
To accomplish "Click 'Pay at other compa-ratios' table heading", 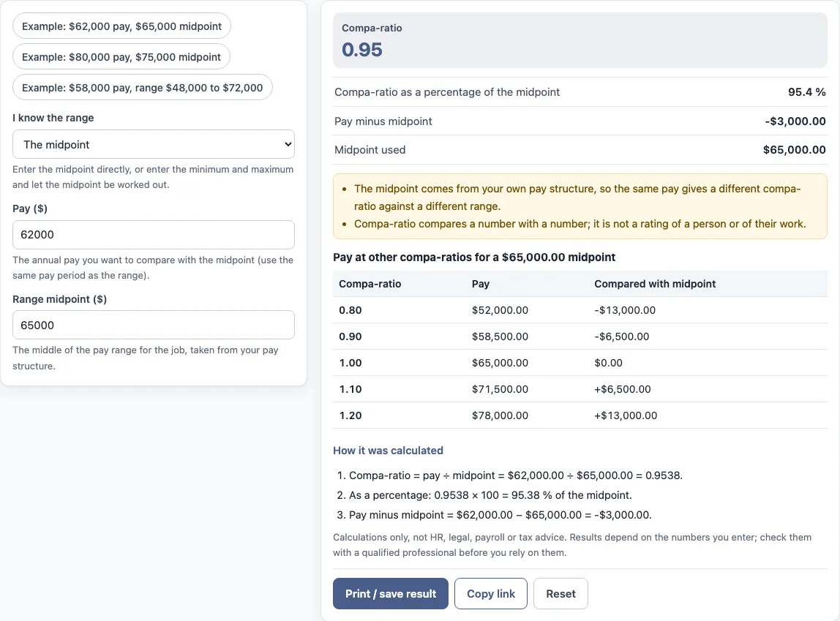I will pos(474,257).
